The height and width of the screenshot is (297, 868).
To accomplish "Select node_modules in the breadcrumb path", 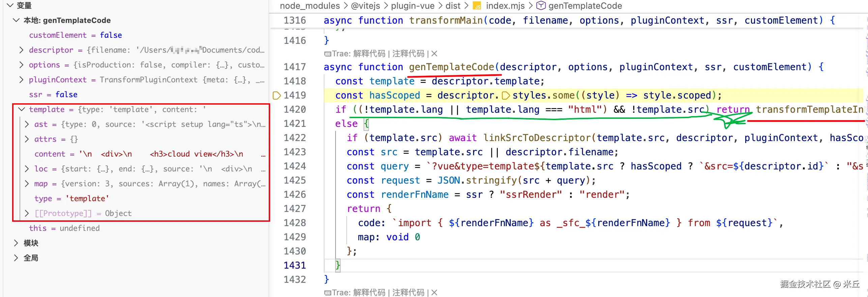I will [x=310, y=6].
